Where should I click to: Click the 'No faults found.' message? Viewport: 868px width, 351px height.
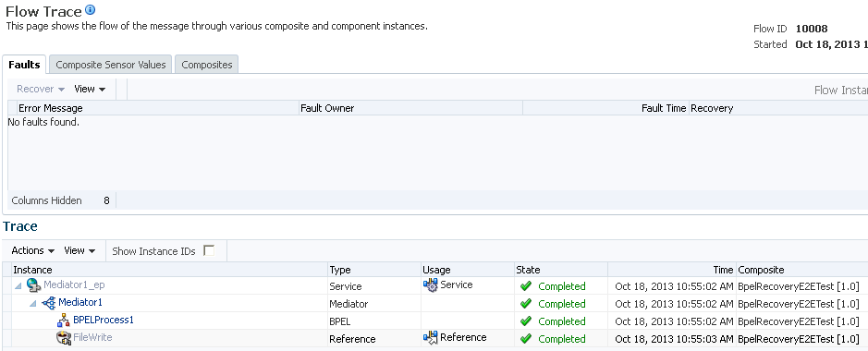pyautogui.click(x=43, y=122)
